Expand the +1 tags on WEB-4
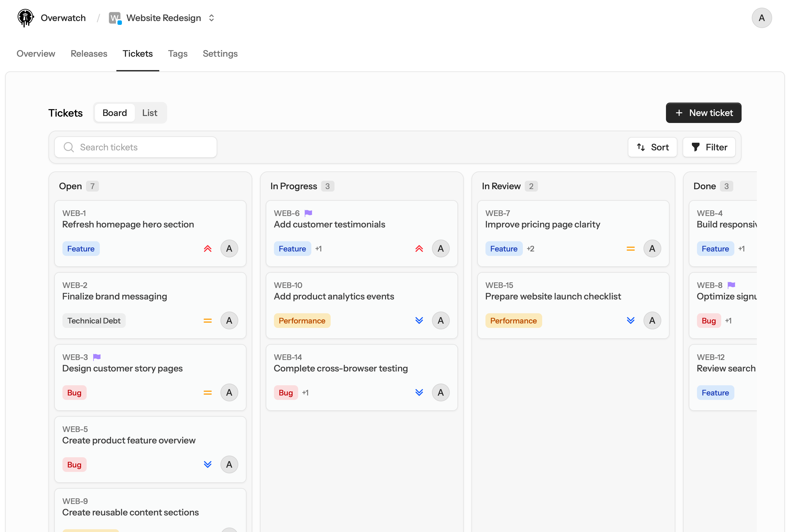Viewport: 790px width, 532px height. pyautogui.click(x=742, y=249)
